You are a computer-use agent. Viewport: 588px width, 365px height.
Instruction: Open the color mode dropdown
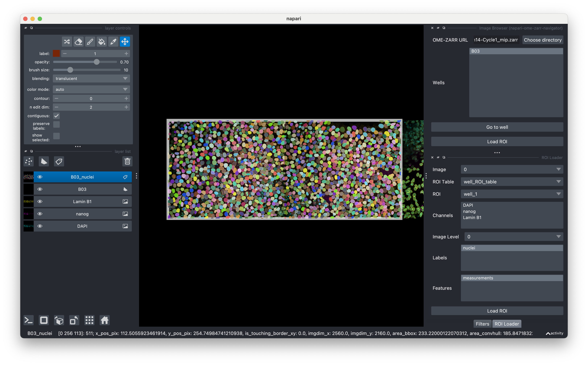coord(91,89)
